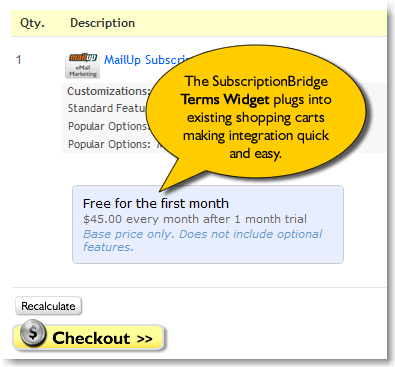Image resolution: width=395 pixels, height=367 pixels.
Task: Click the first Popular Options line
Action: 107,126
